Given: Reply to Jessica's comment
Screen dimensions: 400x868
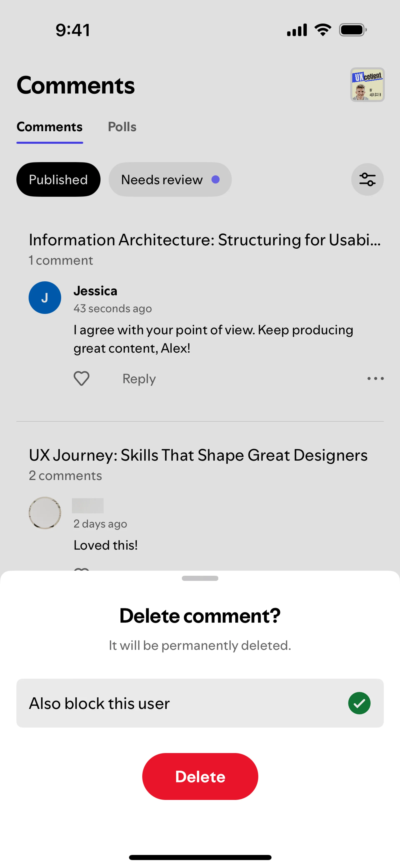Looking at the screenshot, I should point(139,379).
